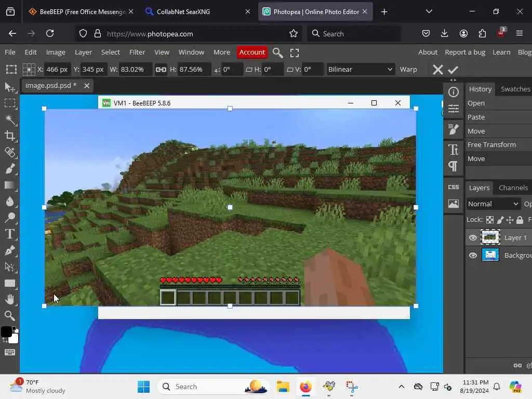The height and width of the screenshot is (399, 532).
Task: Select the Magic Wand tool
Action: click(x=10, y=119)
